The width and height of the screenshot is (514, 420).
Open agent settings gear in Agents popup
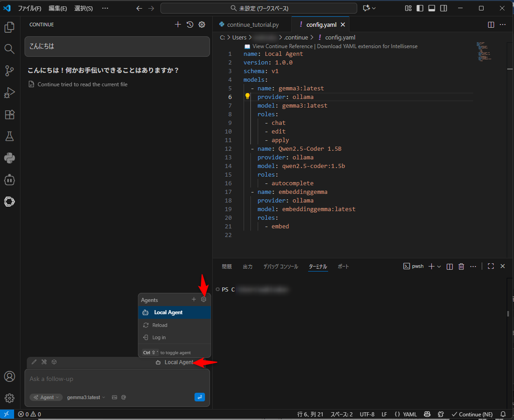[x=204, y=300]
